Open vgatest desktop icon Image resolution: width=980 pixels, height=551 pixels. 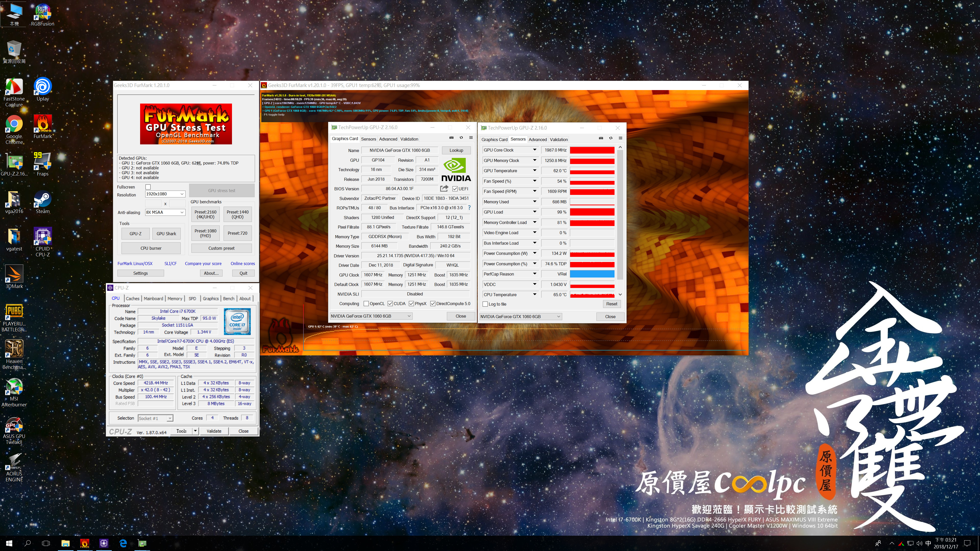(14, 240)
